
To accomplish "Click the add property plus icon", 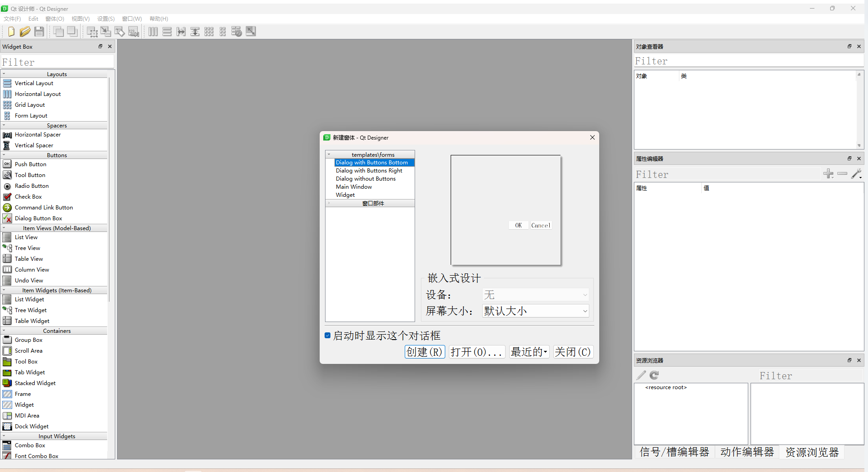I will pos(828,174).
